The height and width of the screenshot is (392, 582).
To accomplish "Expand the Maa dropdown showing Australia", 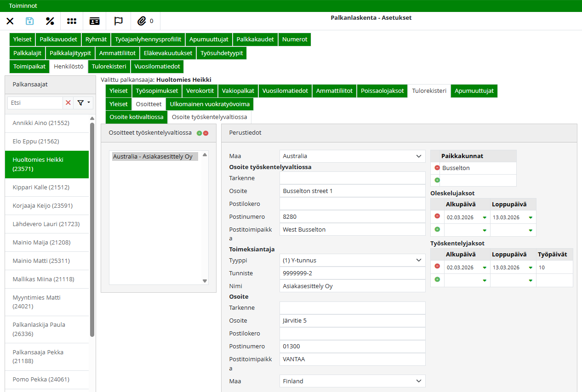I will (x=352, y=156).
